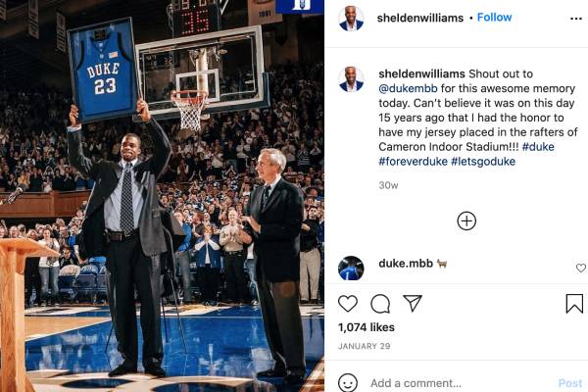Image resolution: width=588 pixels, height=392 pixels.
Task: Open the duke.mbb username in comments
Action: tap(406, 264)
